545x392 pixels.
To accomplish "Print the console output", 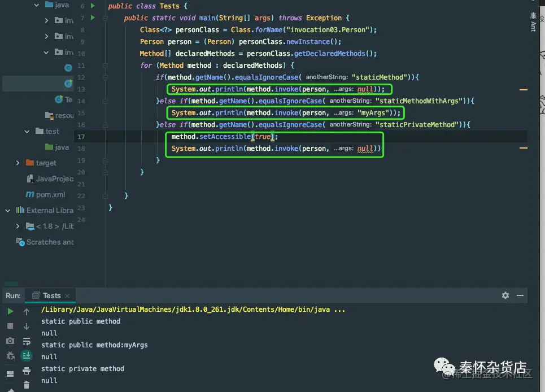I will [x=27, y=371].
